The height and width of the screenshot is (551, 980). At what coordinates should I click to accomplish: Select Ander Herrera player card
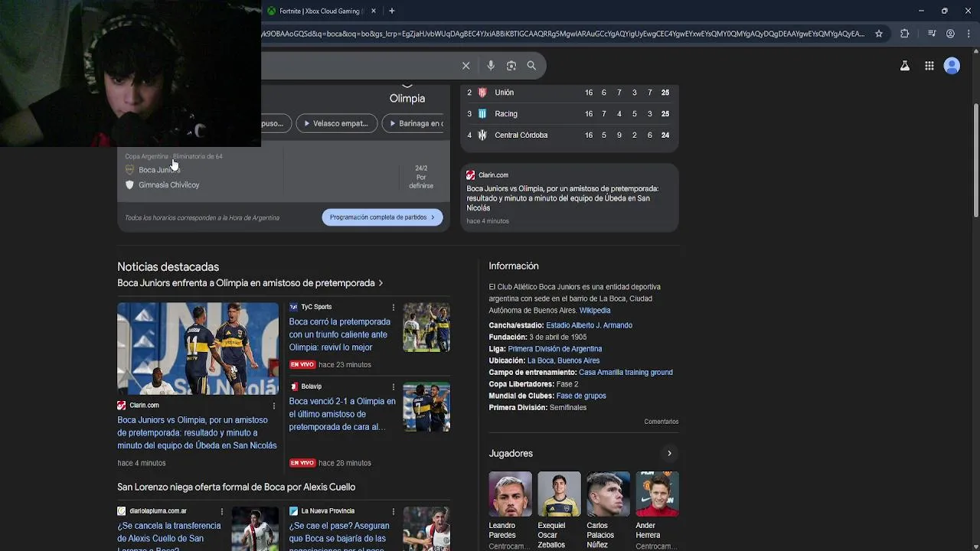pos(657,510)
